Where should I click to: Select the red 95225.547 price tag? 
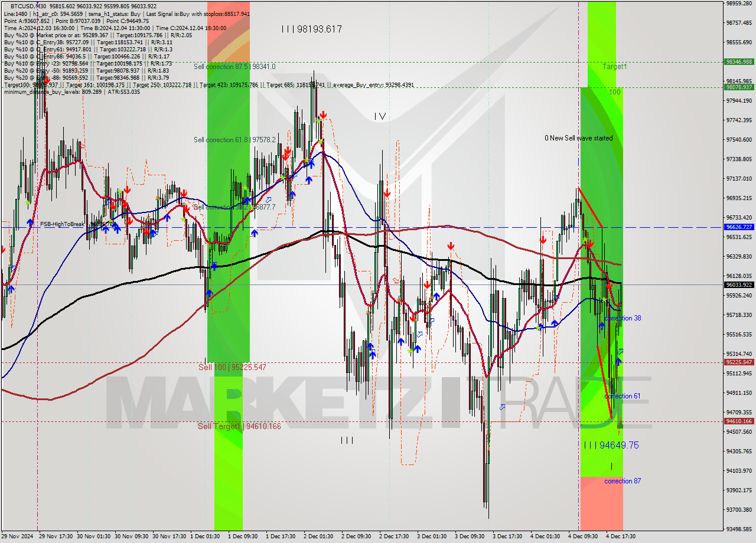click(739, 362)
